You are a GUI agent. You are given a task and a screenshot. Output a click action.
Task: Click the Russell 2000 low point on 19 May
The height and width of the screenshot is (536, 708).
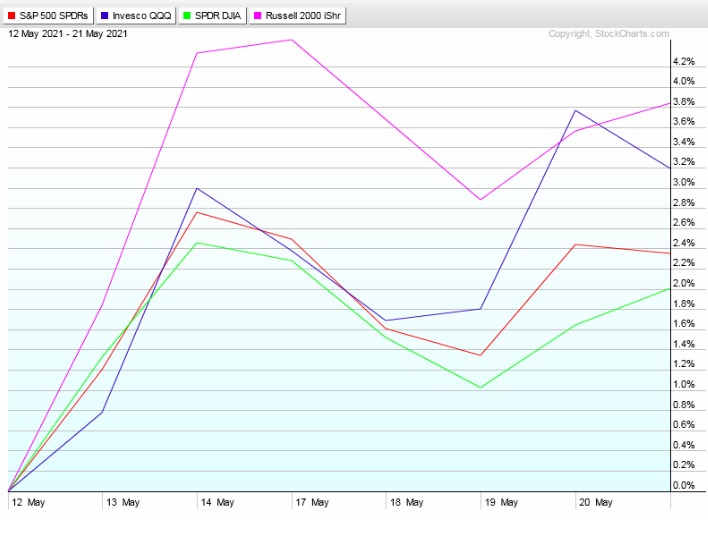480,199
